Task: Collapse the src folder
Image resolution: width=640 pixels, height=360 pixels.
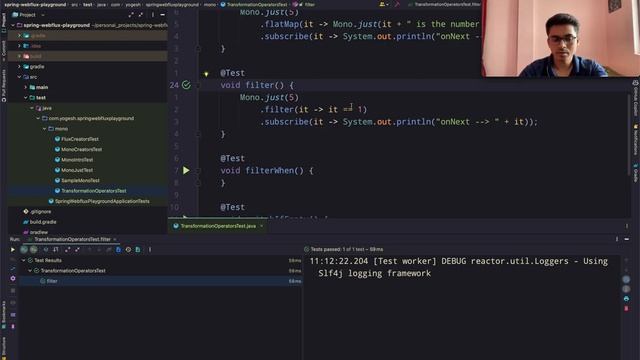Action: tap(19, 77)
